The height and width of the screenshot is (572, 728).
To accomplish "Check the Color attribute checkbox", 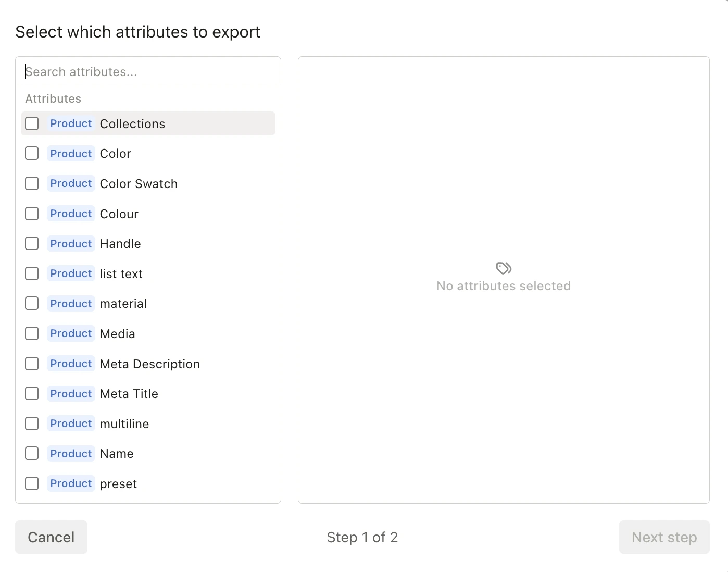I will tap(32, 153).
